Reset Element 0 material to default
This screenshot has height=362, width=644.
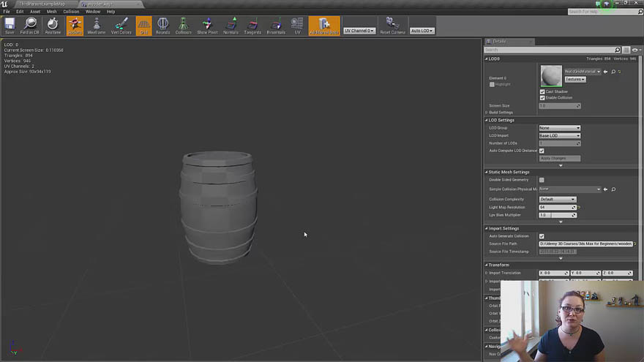[x=619, y=72]
